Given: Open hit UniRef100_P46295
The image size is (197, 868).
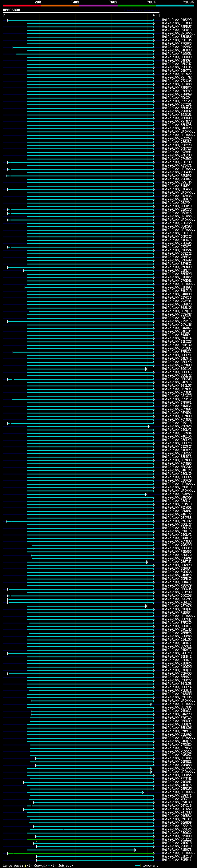Looking at the screenshot, I should click(177, 20).
